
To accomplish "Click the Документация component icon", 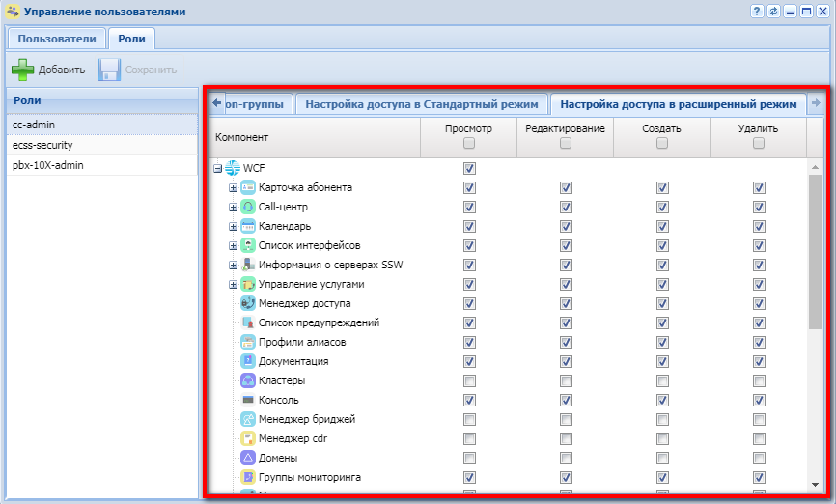I will [x=248, y=361].
